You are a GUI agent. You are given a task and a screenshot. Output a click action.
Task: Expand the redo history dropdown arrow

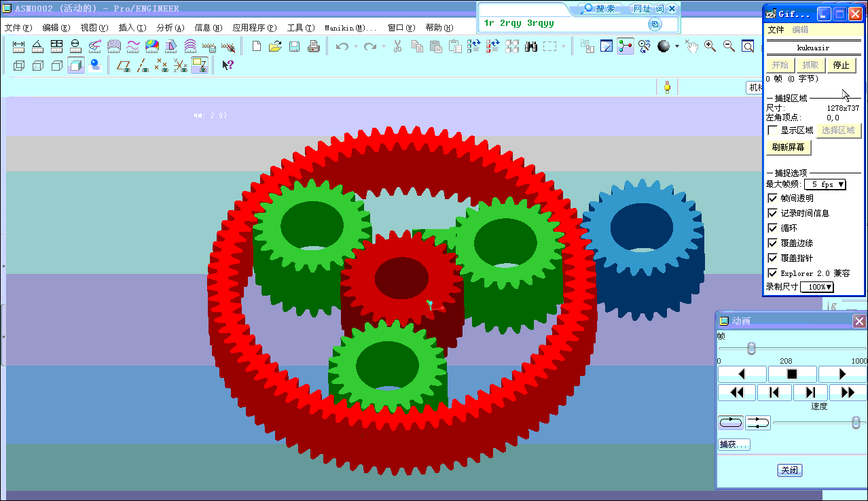tap(383, 46)
